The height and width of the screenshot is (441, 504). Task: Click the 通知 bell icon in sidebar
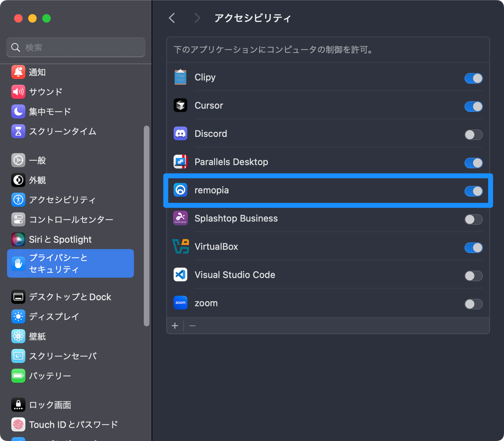pyautogui.click(x=18, y=72)
